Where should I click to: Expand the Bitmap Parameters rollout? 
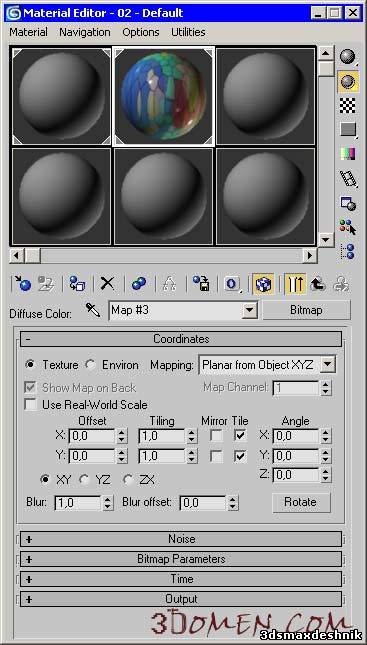(x=181, y=559)
